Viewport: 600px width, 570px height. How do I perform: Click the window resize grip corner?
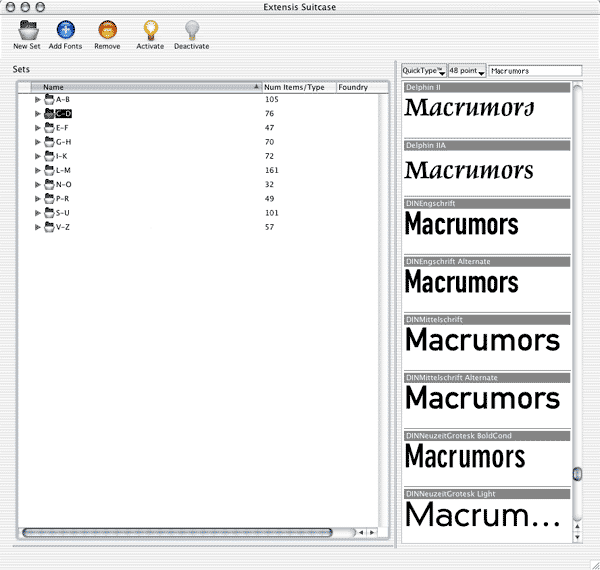[x=595, y=565]
